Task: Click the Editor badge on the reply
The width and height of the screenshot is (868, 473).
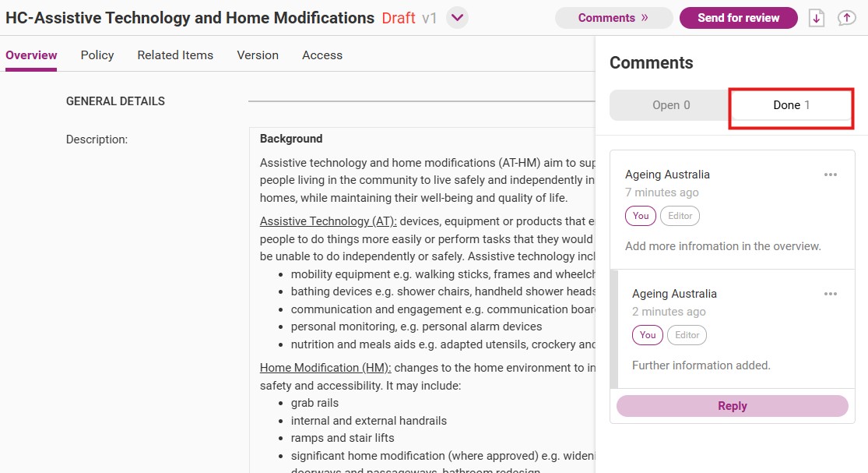Action: [x=687, y=335]
